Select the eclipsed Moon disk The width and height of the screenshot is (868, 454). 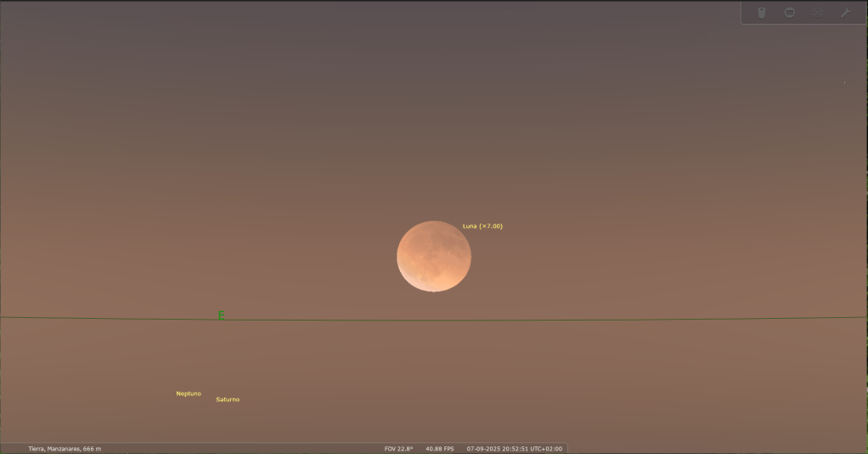click(433, 256)
